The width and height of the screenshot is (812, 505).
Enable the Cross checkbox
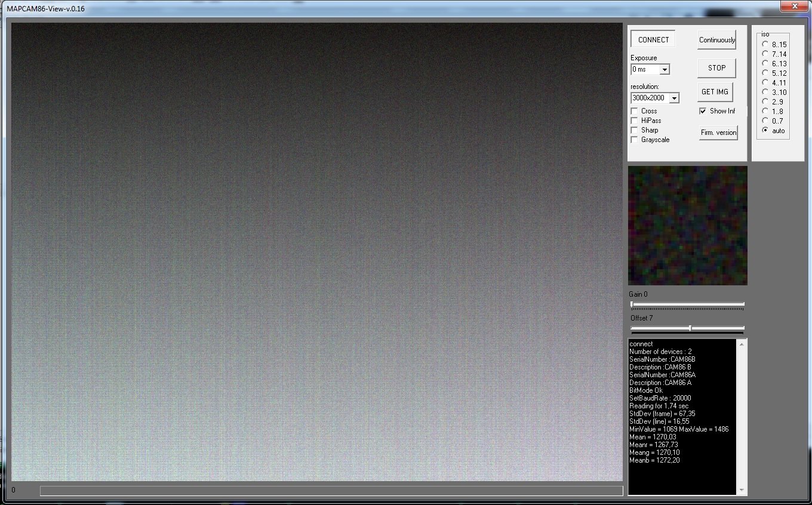click(635, 111)
